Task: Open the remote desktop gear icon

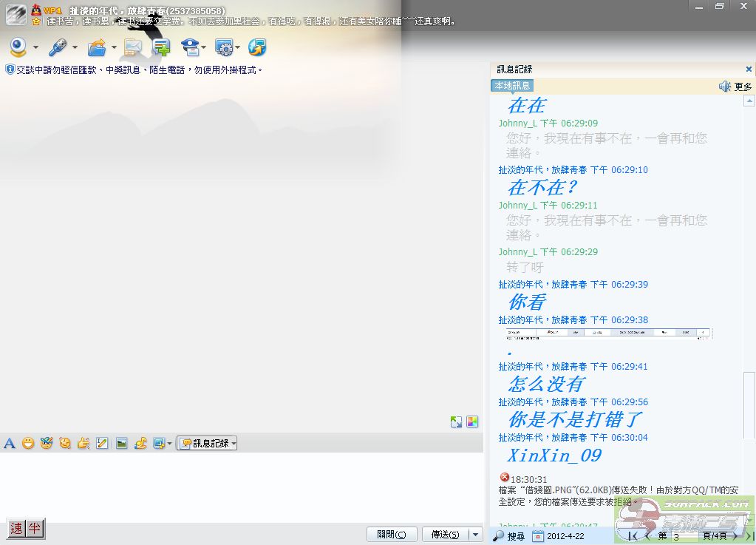Action: tap(224, 48)
